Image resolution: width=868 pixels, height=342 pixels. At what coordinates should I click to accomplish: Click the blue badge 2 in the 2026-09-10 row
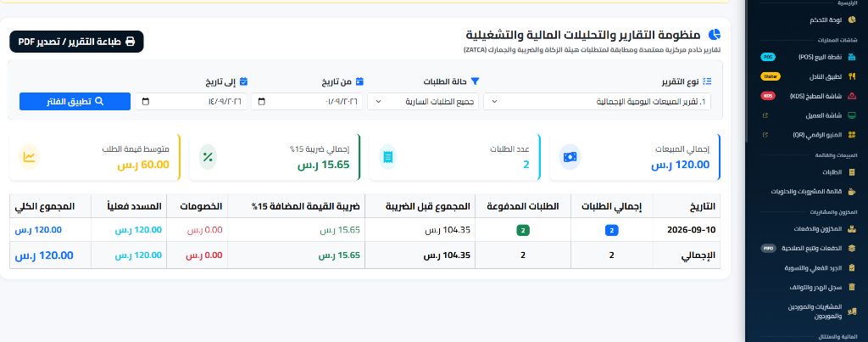click(x=612, y=230)
